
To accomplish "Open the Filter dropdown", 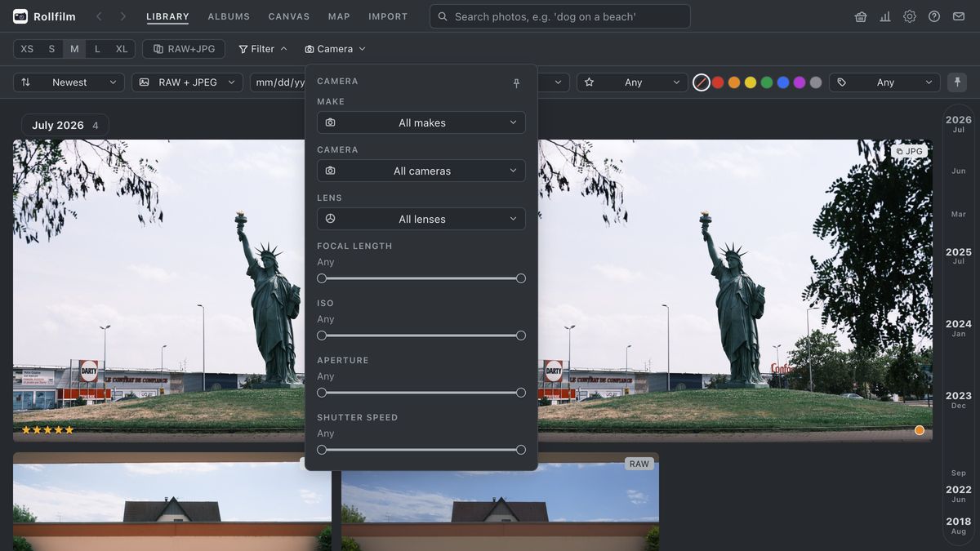I will (x=263, y=49).
